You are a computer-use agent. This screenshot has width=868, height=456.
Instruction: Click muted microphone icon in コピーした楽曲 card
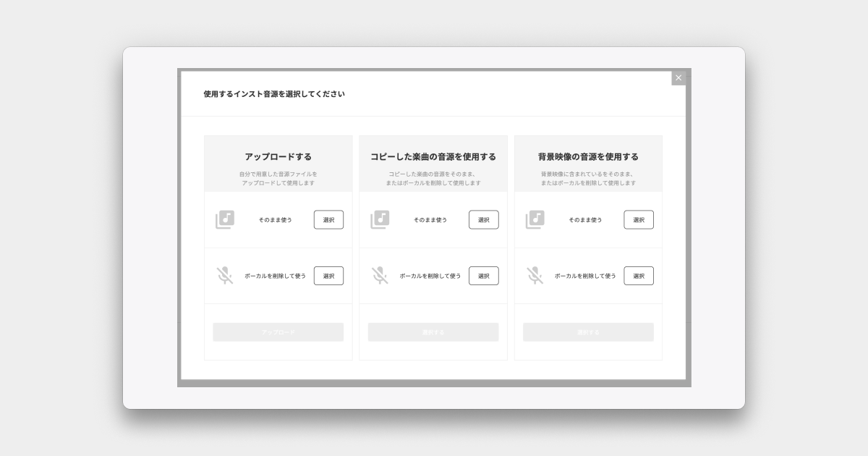(380, 276)
